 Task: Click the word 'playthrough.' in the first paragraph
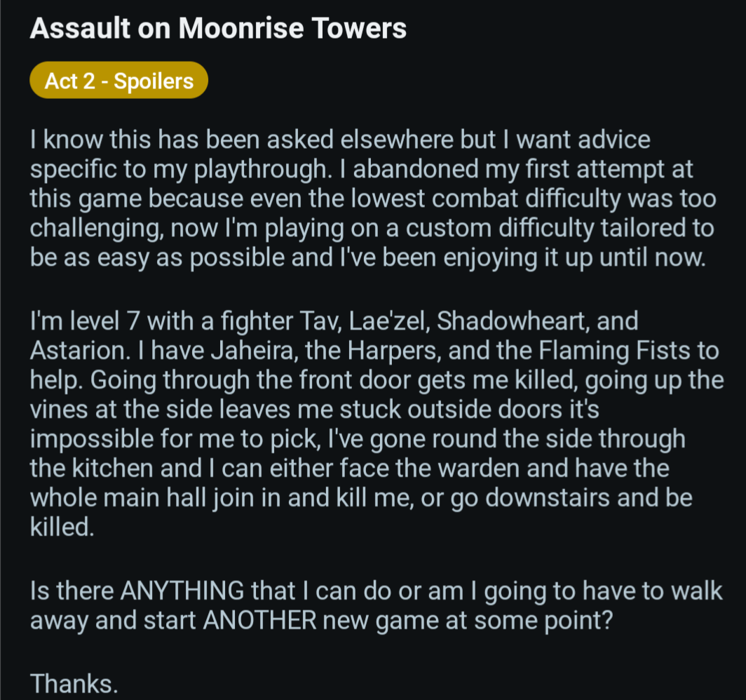click(263, 170)
